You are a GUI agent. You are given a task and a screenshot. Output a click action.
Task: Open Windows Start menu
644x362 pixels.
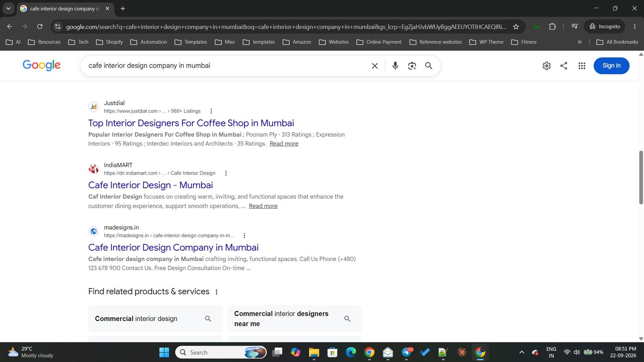tap(164, 352)
